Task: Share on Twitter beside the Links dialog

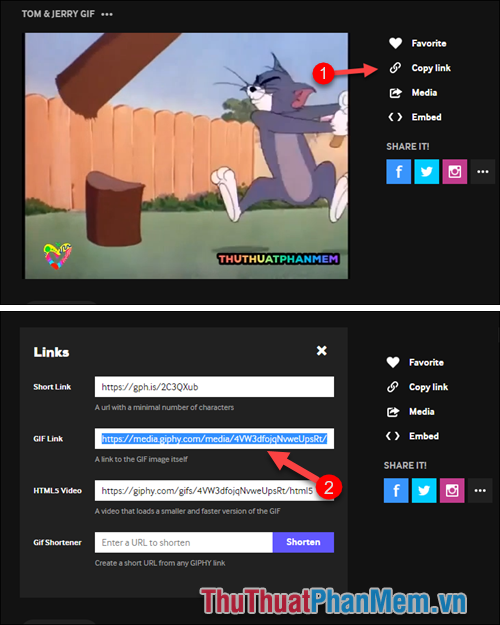Action: coord(424,490)
